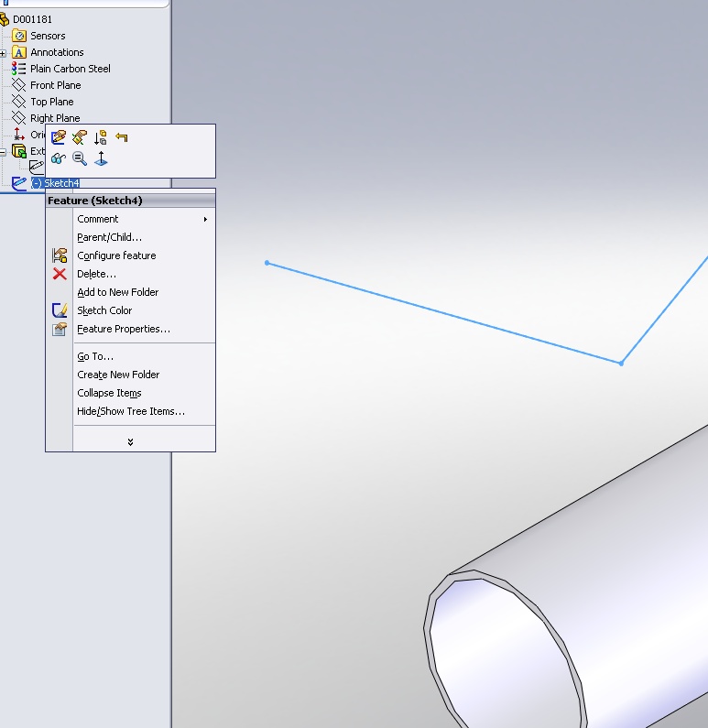Open Hide/Show Tree Items...

[x=131, y=411]
